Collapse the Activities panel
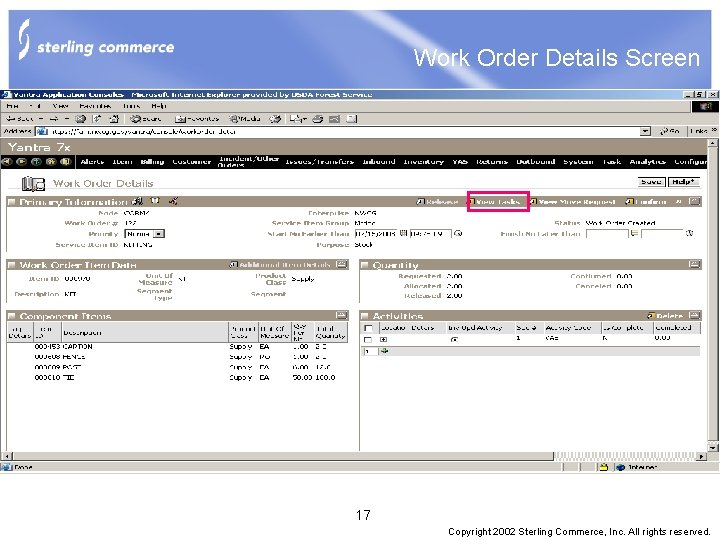 click(695, 315)
